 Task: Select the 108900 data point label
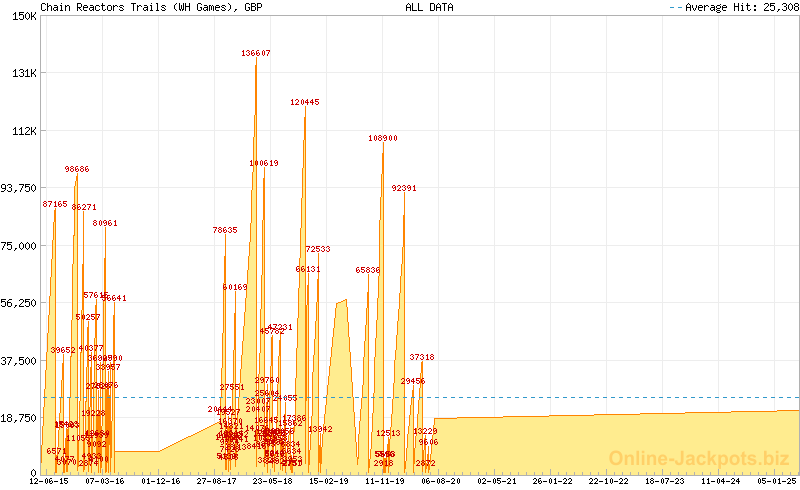click(x=383, y=138)
